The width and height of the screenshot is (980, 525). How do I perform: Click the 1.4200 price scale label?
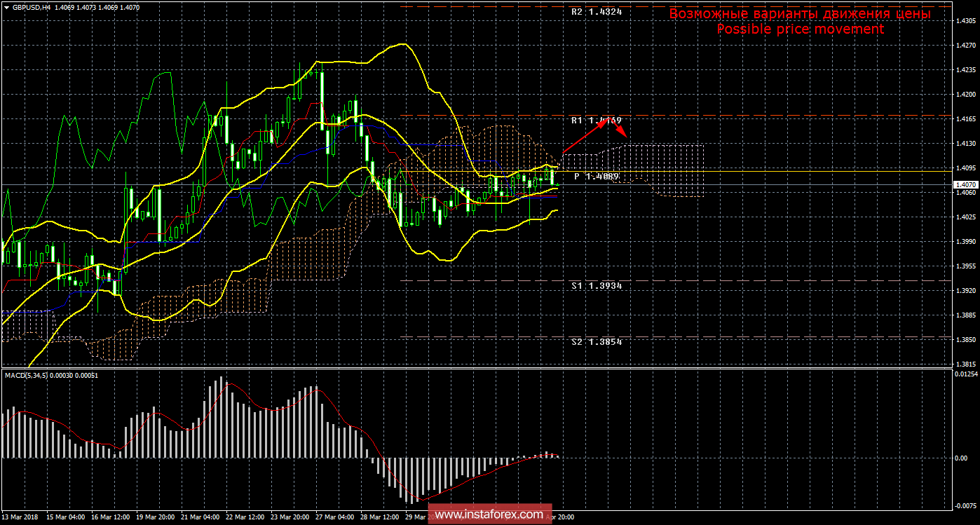(965, 94)
